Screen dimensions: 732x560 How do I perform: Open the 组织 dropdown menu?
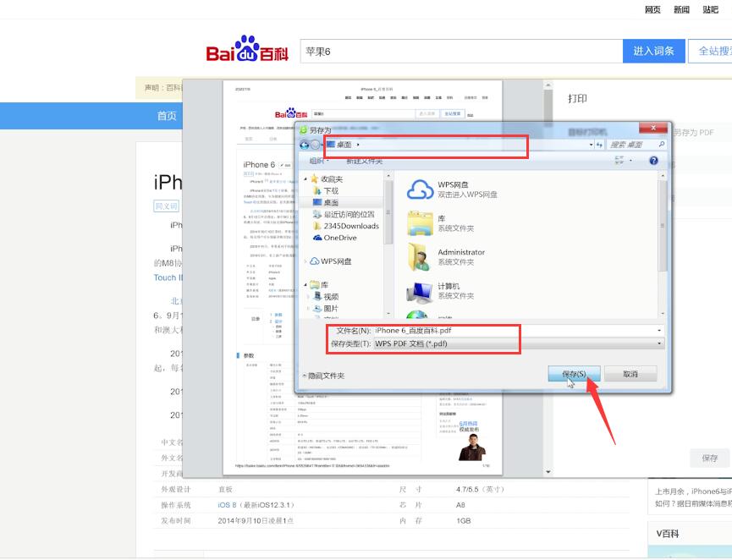coord(319,161)
